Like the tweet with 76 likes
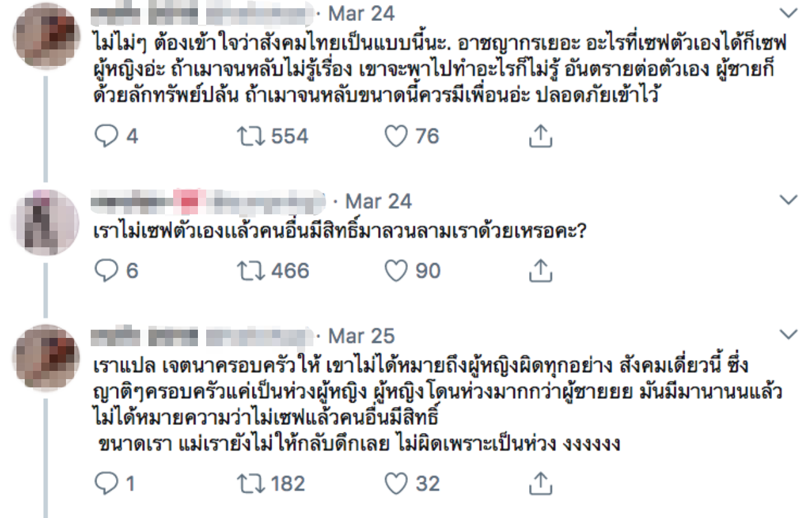Viewport: 812px width, 518px height. pos(396,136)
